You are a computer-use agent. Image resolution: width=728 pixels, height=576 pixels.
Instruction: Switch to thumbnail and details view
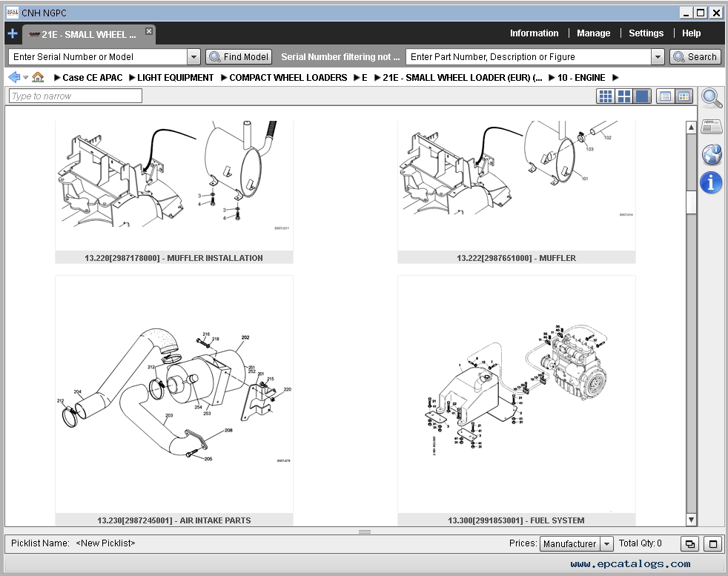[x=684, y=96]
